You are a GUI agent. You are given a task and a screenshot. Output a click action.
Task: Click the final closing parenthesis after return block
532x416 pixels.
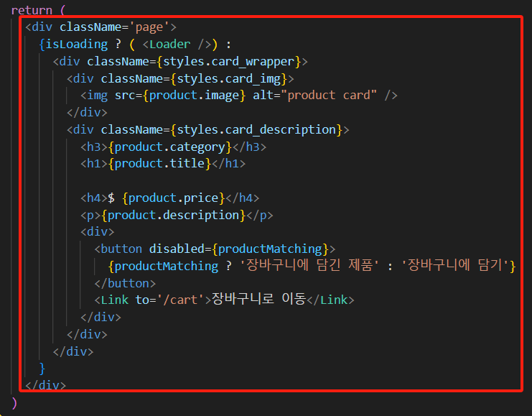(x=14, y=403)
